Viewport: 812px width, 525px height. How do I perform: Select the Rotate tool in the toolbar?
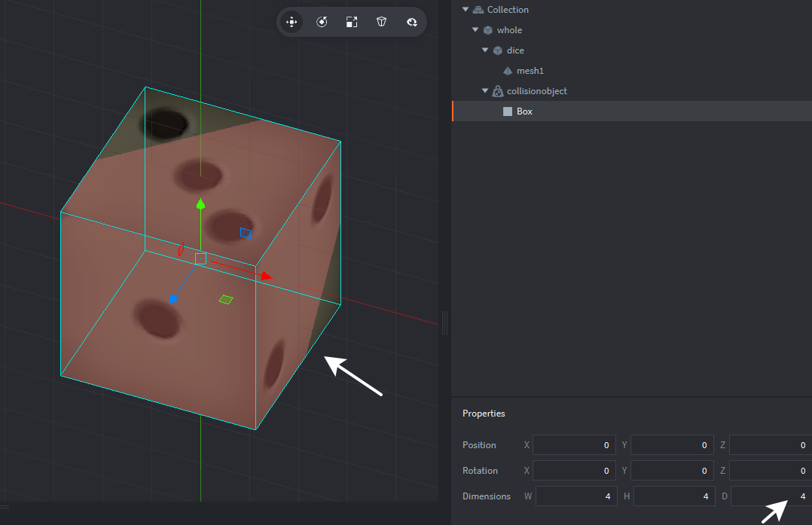pyautogui.click(x=322, y=22)
